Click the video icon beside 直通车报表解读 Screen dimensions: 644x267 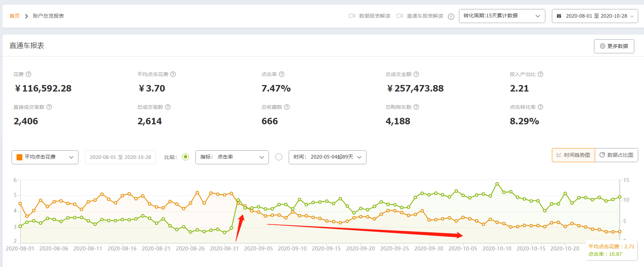pyautogui.click(x=400, y=16)
